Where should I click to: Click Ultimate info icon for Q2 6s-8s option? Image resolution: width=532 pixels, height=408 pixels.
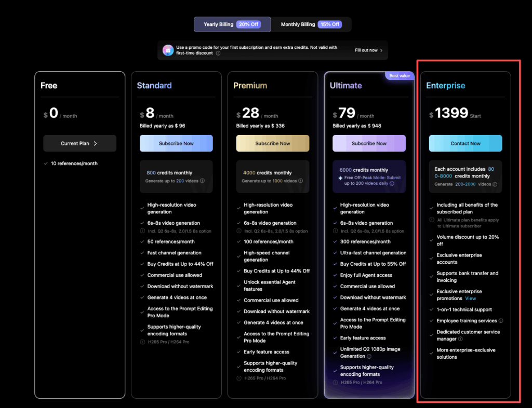[x=335, y=231]
